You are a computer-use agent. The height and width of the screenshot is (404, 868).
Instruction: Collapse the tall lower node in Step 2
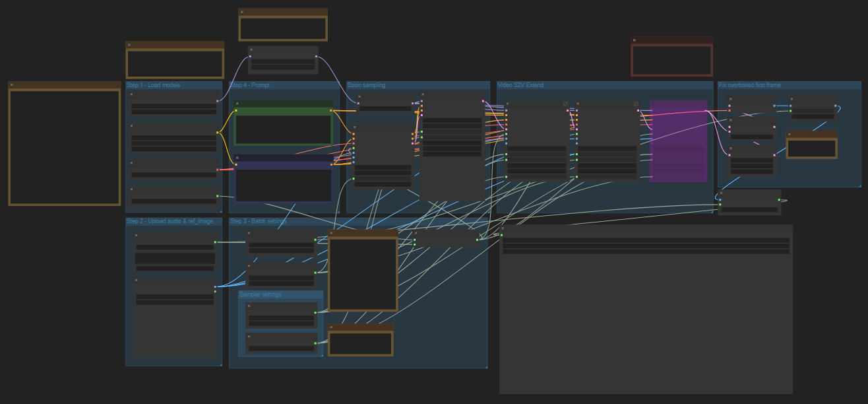point(137,281)
